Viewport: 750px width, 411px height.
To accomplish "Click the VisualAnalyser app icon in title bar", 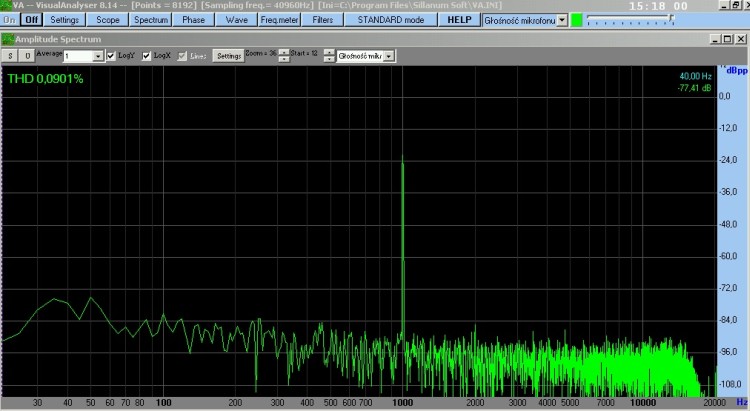I will click(6, 5).
